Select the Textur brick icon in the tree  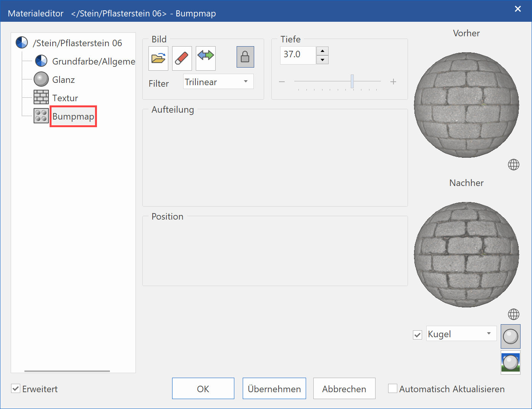[41, 97]
